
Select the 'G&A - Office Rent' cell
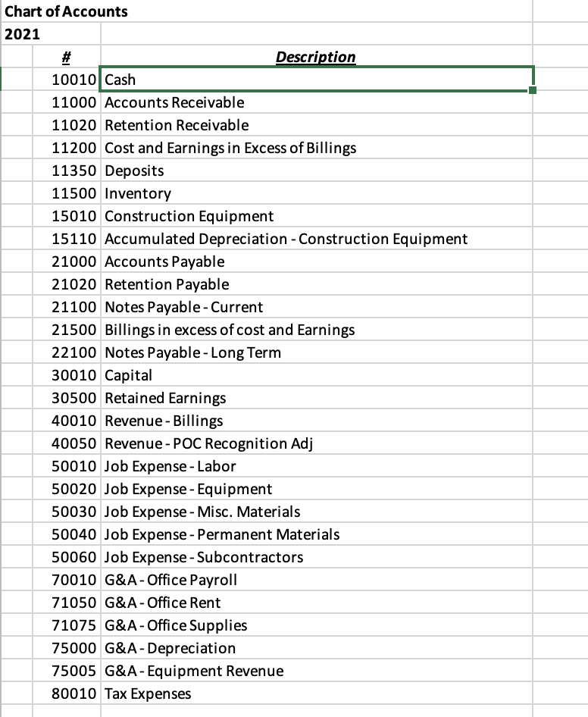317,603
